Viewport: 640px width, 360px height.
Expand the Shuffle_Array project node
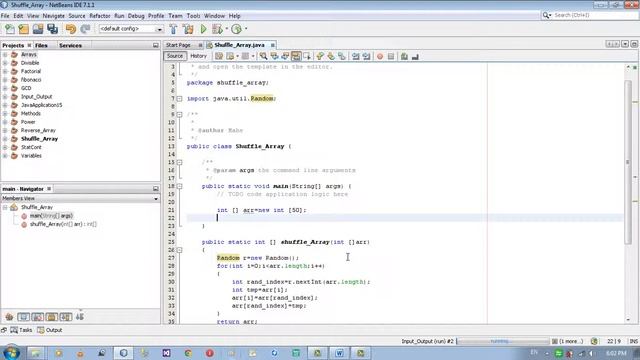[x=5, y=139]
